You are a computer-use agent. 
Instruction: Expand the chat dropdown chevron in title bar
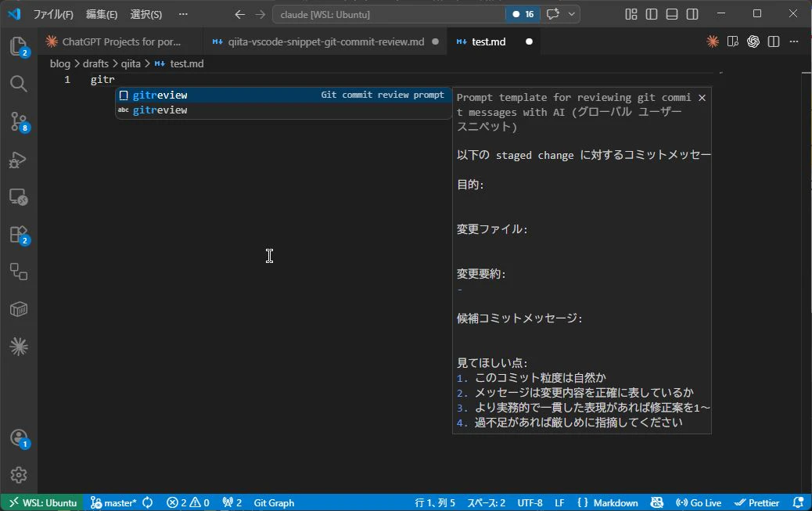[x=572, y=15]
